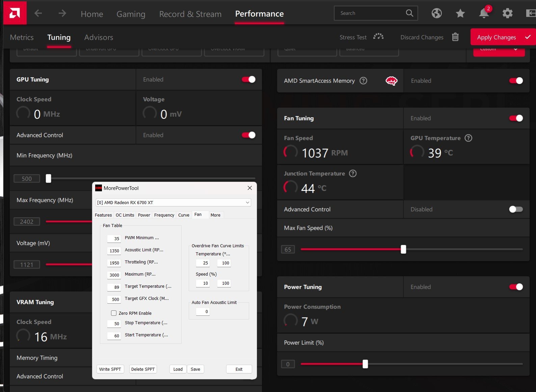Open settings gear icon
Viewport: 536px width, 392px height.
(x=507, y=13)
